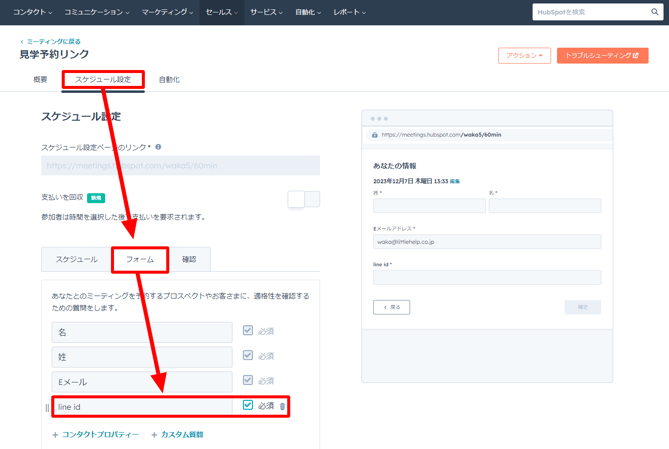The image size is (669, 449).
Task: Expand the レポート navigation menu
Action: [349, 12]
